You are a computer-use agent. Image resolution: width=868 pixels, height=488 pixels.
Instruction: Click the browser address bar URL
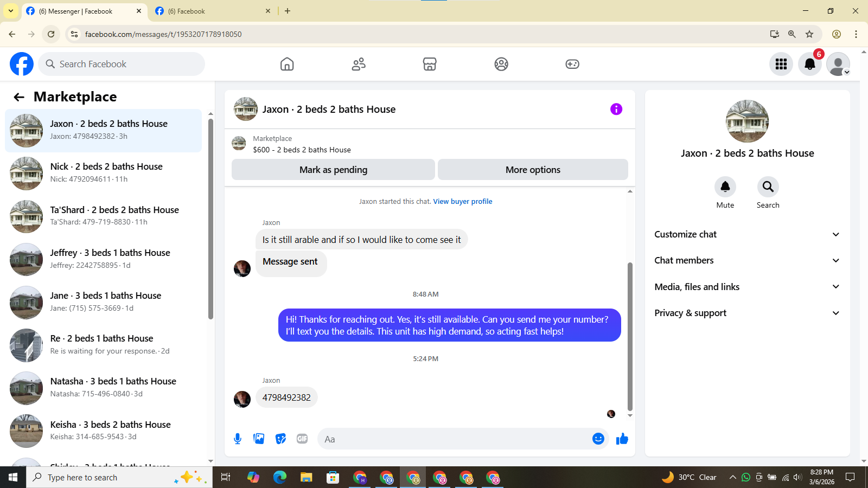tap(163, 34)
